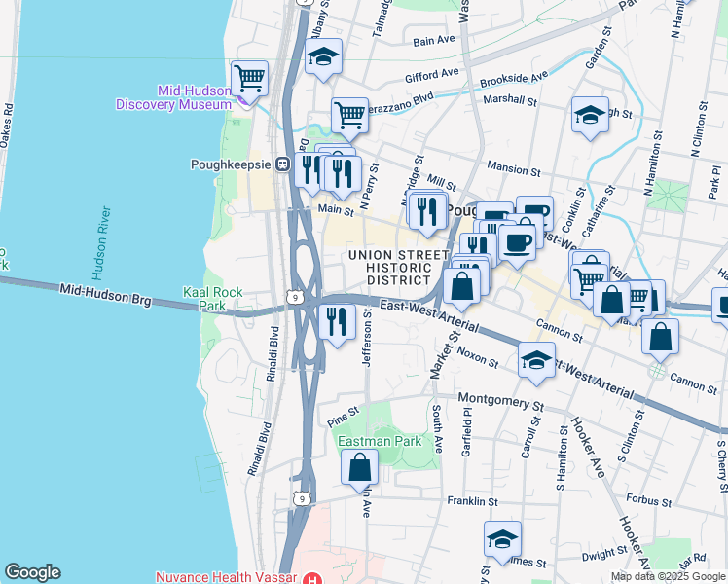
Task: Select the Forbus St label
Action: pos(648,500)
